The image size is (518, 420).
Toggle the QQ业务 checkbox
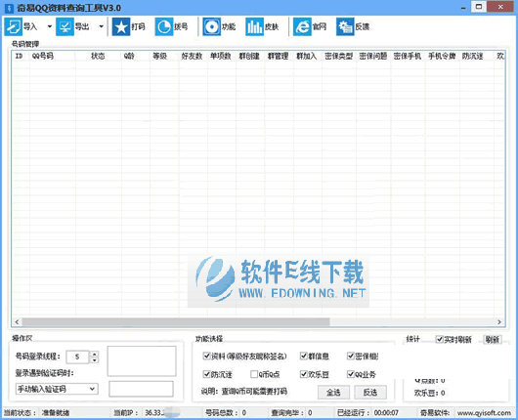coord(351,374)
